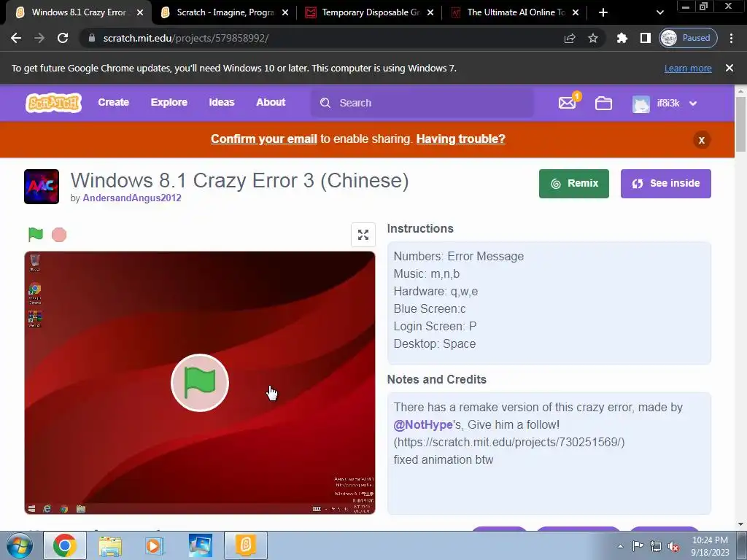Open Chrome three-dot menu
747x560 pixels.
point(731,38)
